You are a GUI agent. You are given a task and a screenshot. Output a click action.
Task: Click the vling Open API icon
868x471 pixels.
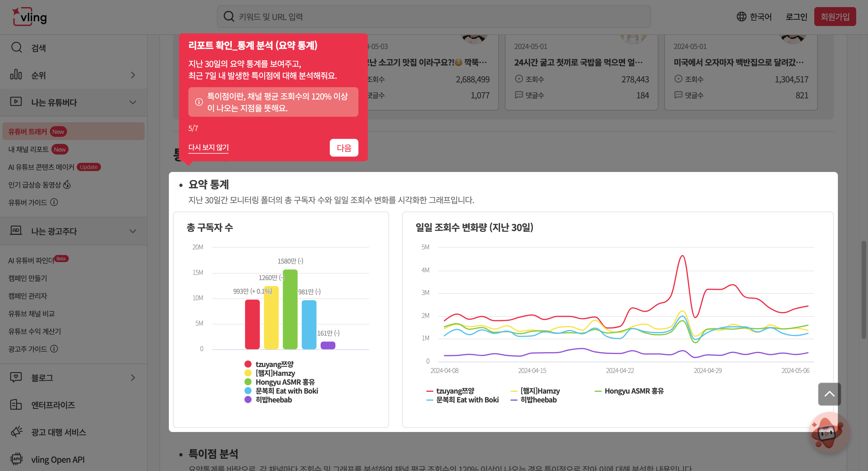point(16,459)
